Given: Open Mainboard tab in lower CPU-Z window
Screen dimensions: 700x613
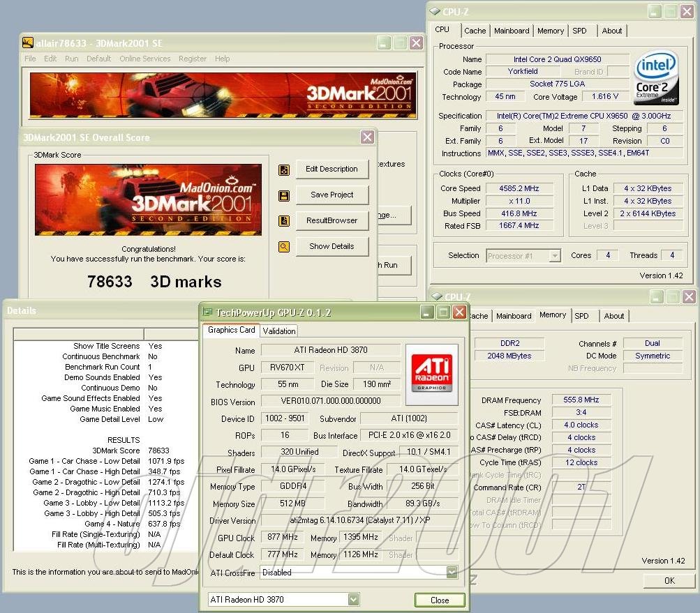Looking at the screenshot, I should tap(514, 316).
